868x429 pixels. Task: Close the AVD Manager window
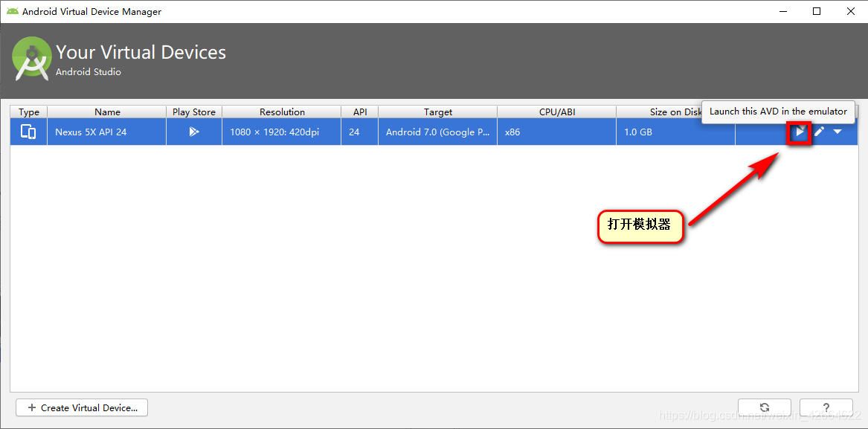[849, 11]
